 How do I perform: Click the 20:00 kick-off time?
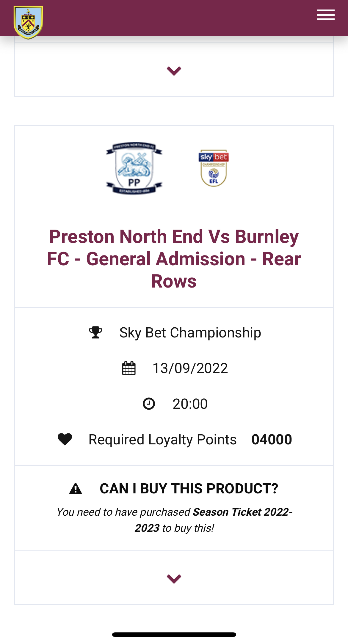click(190, 404)
